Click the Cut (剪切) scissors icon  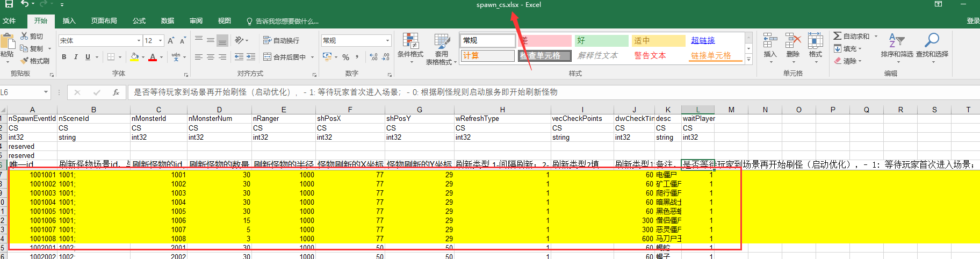pyautogui.click(x=25, y=36)
